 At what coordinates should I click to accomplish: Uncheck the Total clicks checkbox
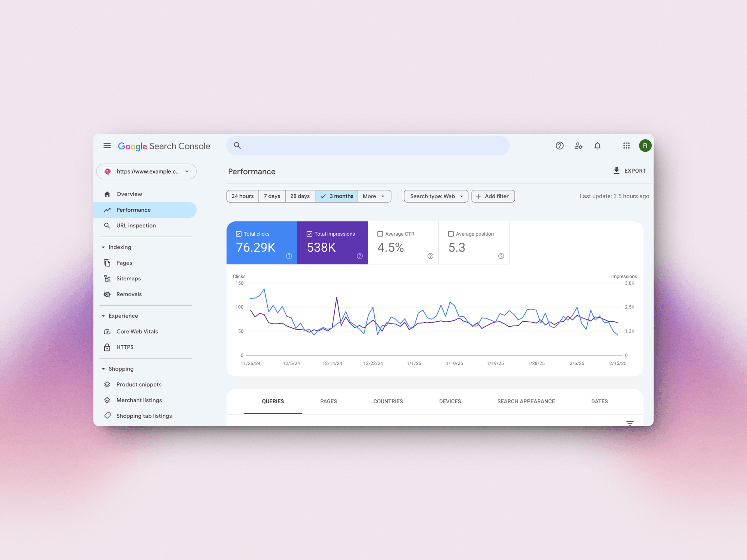tap(239, 234)
